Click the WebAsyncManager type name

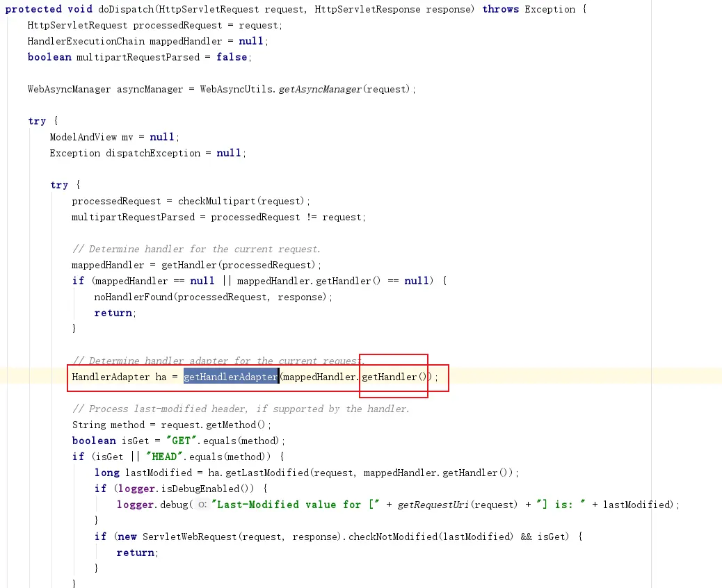coord(69,89)
